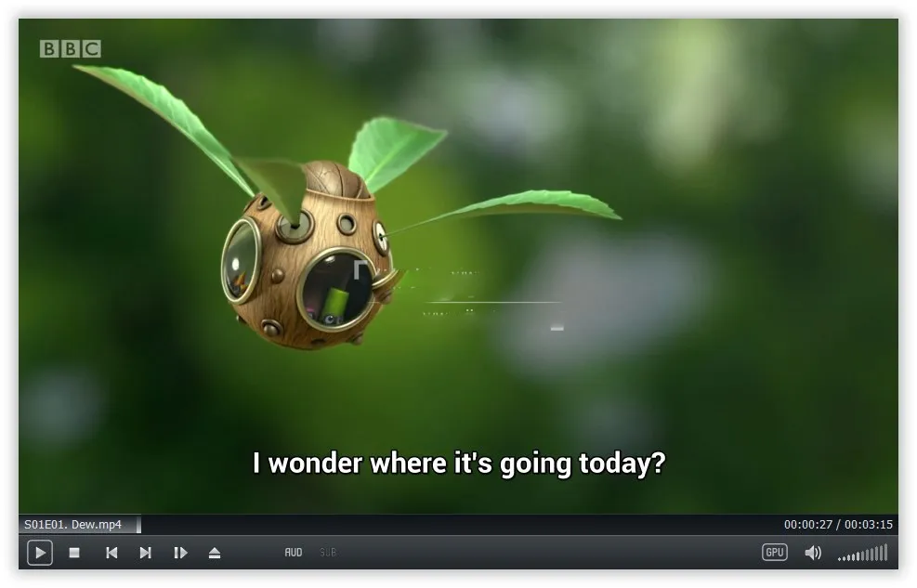Screen dimensions: 917x588
Task: Skip to the previous file
Action: 111,553
